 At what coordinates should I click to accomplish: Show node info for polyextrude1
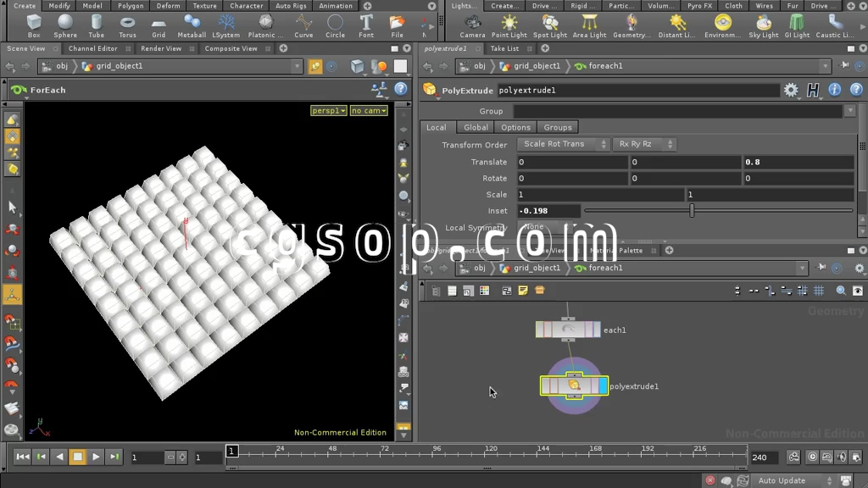click(834, 90)
